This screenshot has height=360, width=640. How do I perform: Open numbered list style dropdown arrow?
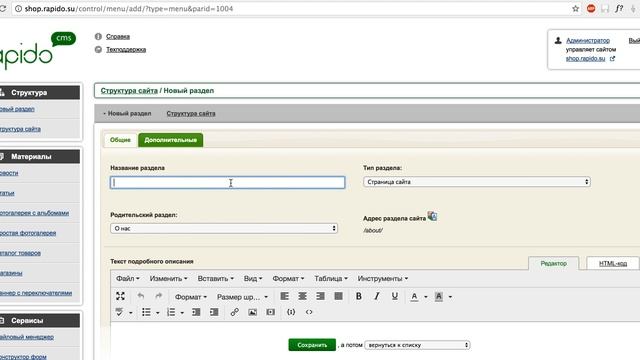point(182,313)
